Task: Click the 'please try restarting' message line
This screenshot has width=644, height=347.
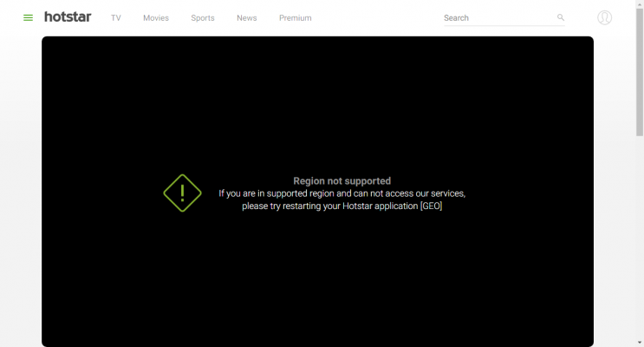Action: coord(329,206)
